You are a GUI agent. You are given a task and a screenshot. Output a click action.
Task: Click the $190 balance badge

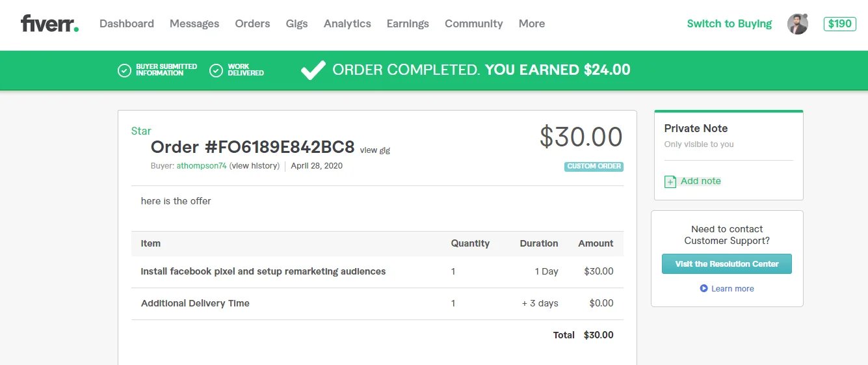[839, 24]
